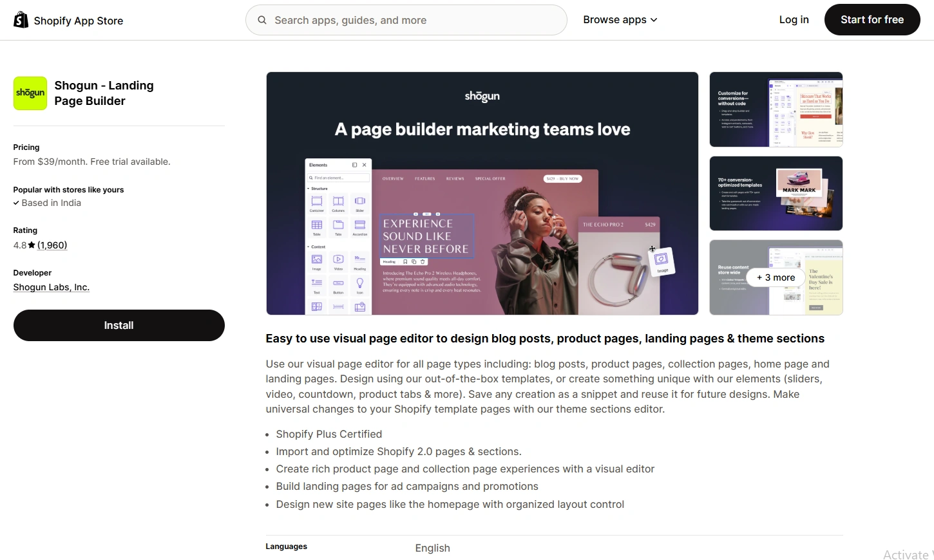Viewport: 934px width, 560px height.
Task: Click the search magnifier icon
Action: 262,20
